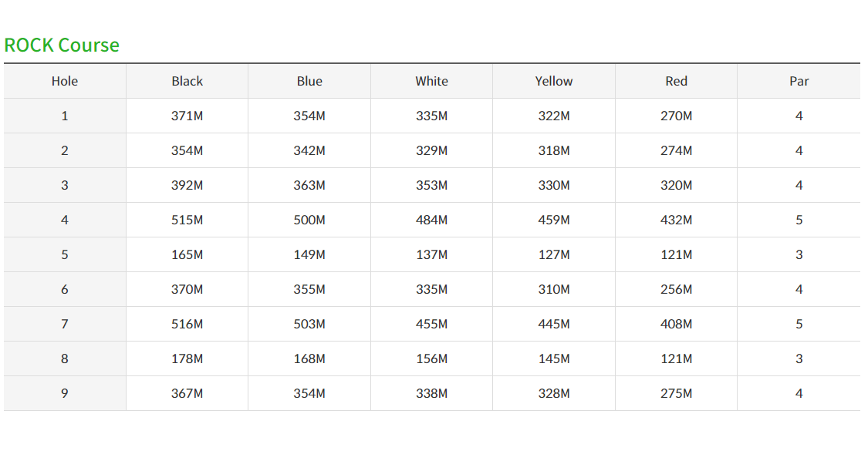The height and width of the screenshot is (451, 868).
Task: Select the Hole column header
Action: pos(65,81)
